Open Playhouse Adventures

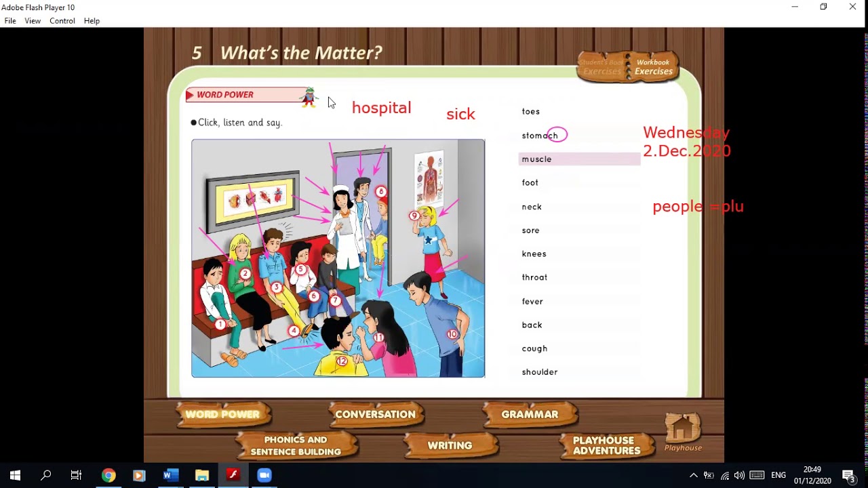[x=606, y=445]
